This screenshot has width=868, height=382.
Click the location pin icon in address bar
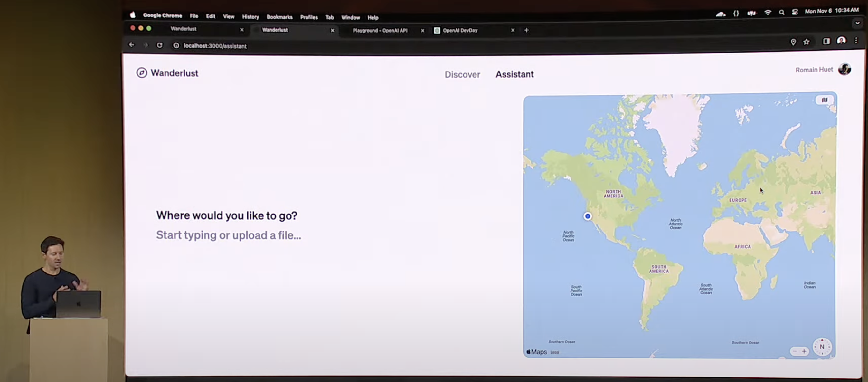click(x=794, y=42)
